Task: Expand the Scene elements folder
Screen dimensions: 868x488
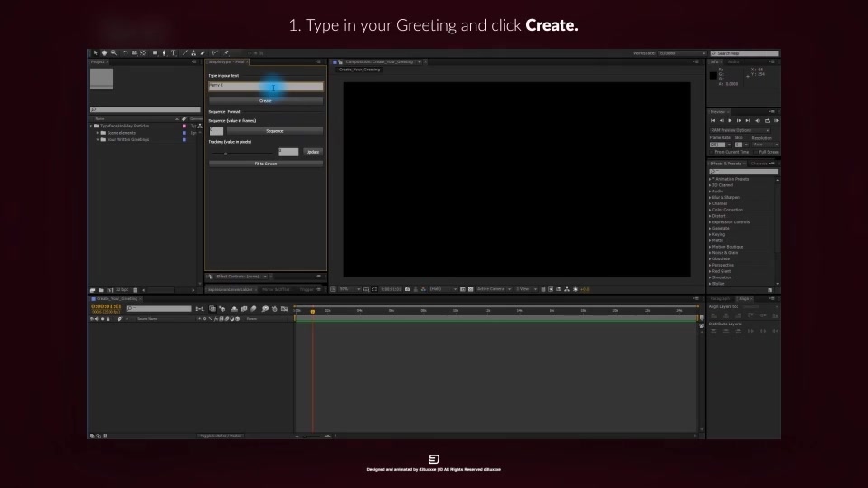Action: pyautogui.click(x=98, y=133)
